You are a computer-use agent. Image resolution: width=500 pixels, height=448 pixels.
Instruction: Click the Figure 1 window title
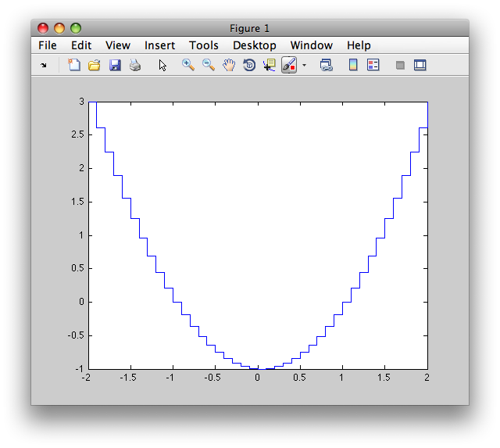click(x=250, y=28)
